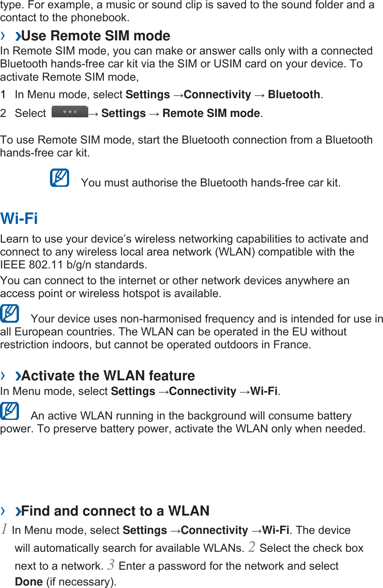
Task: Select the blue Wi-Fi section heading
Action: click(x=19, y=218)
